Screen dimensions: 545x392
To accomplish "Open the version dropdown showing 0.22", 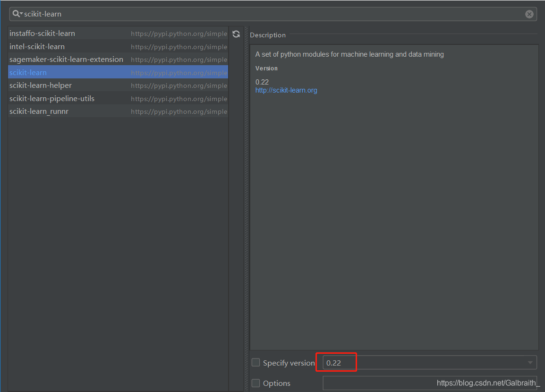I will pyautogui.click(x=430, y=362).
